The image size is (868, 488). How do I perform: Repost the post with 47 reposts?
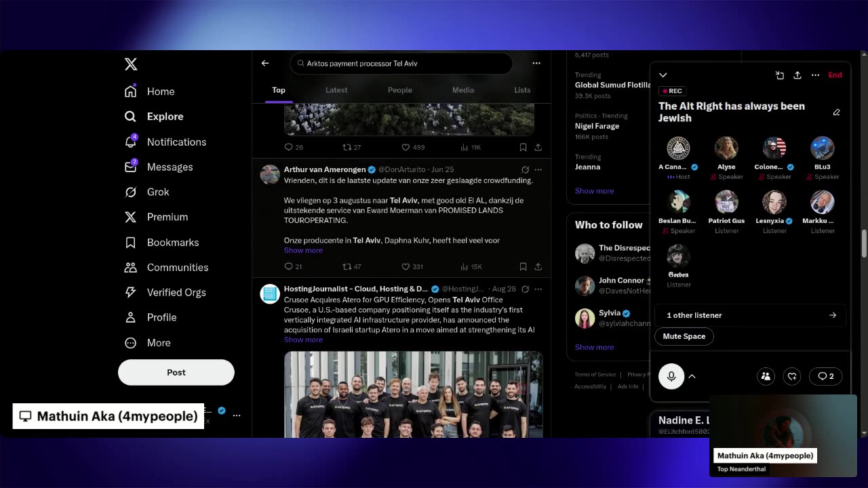coord(351,267)
